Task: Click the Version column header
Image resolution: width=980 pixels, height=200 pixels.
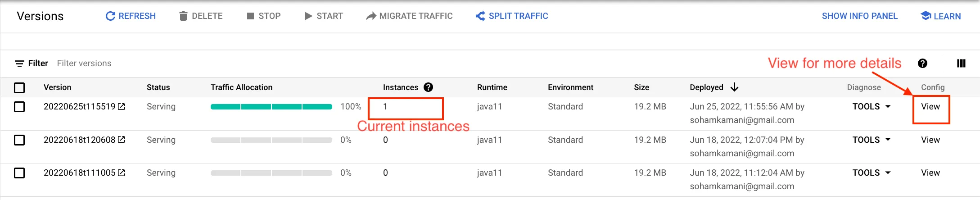Action: point(57,87)
